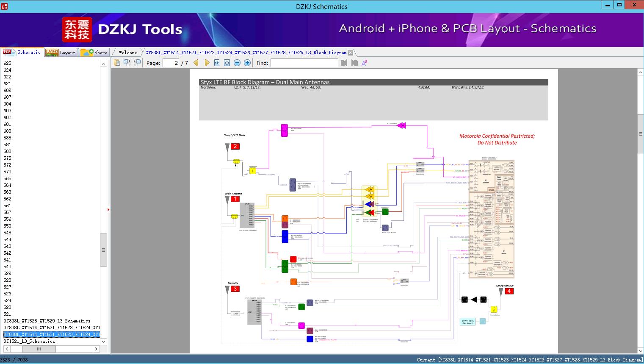Select item 624 in the list
Viewport: 644px width, 364px height.
[x=8, y=70]
